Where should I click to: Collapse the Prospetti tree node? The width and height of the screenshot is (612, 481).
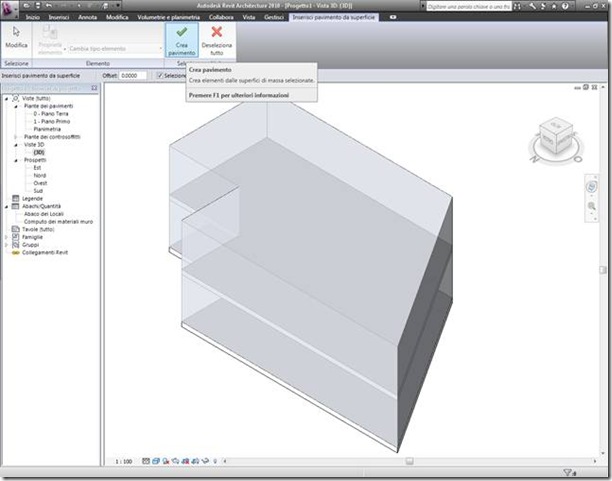[16, 160]
